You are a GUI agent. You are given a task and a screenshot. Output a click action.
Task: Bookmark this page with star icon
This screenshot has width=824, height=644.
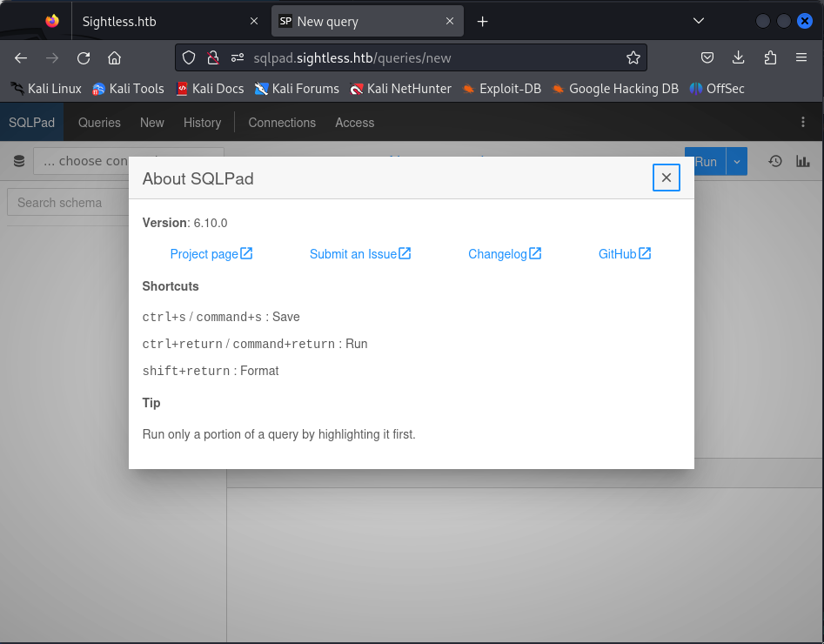pos(633,57)
